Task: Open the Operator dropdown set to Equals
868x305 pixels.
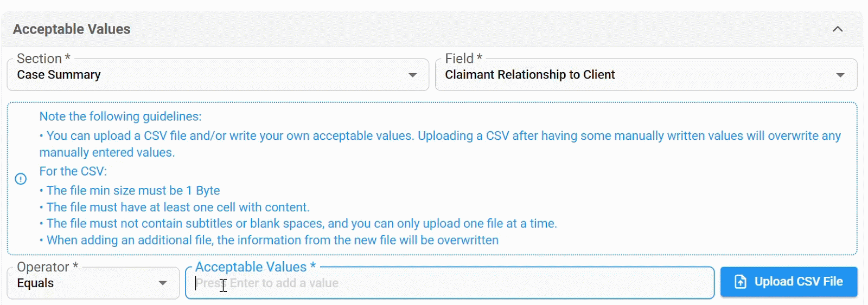Action: pos(93,283)
